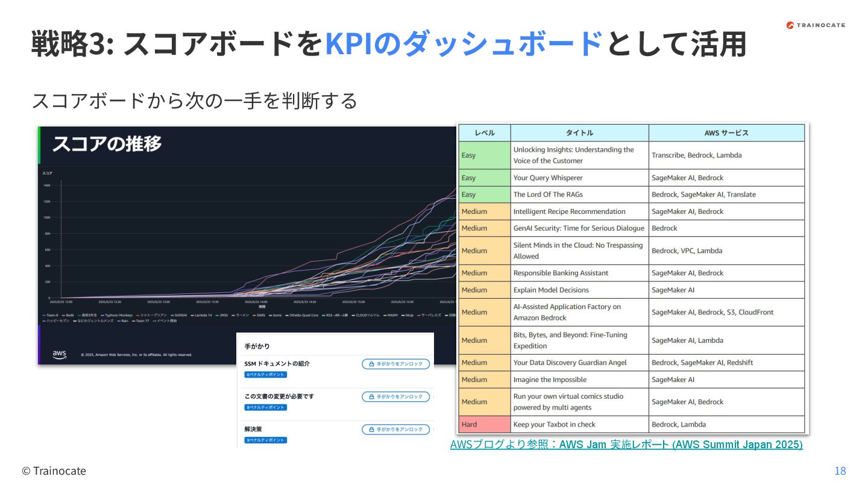
Task: Click the 手がかり panel heading
Action: [x=257, y=346]
